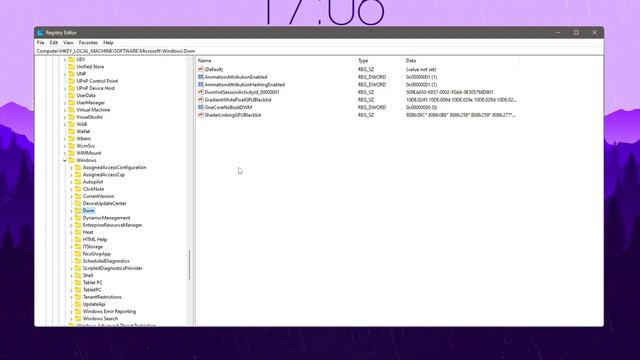Viewport: 640px width, 360px height.
Task: Click the Wbem folder icon
Action: coord(71,139)
